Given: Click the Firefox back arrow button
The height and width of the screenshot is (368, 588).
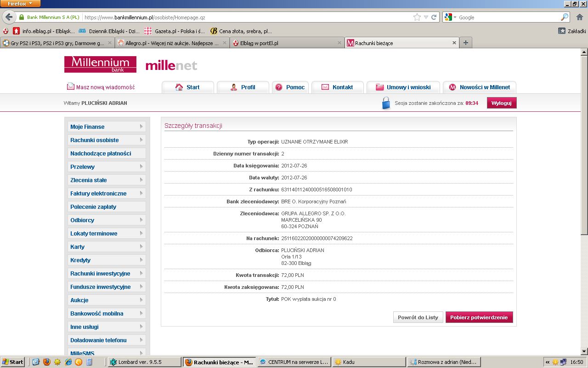Looking at the screenshot, I should pyautogui.click(x=8, y=17).
